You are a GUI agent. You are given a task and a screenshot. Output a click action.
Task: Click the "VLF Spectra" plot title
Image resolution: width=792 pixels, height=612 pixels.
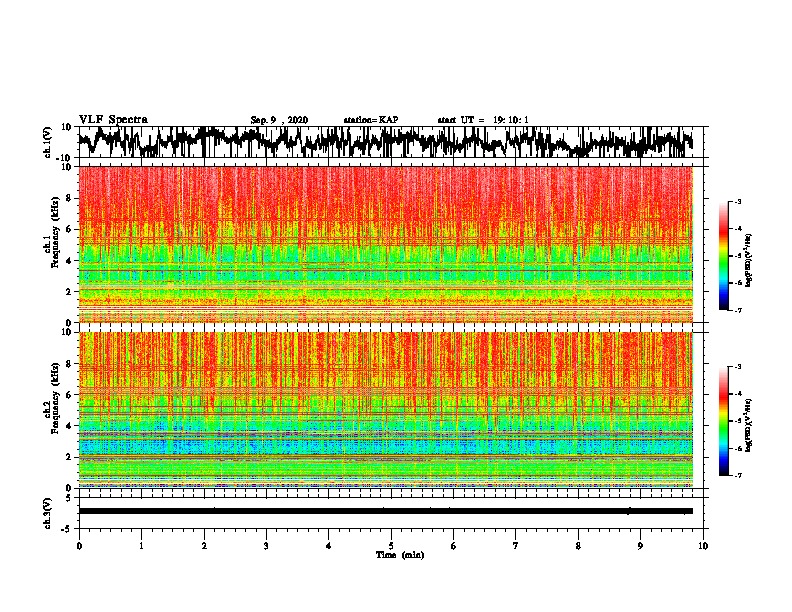coord(113,120)
